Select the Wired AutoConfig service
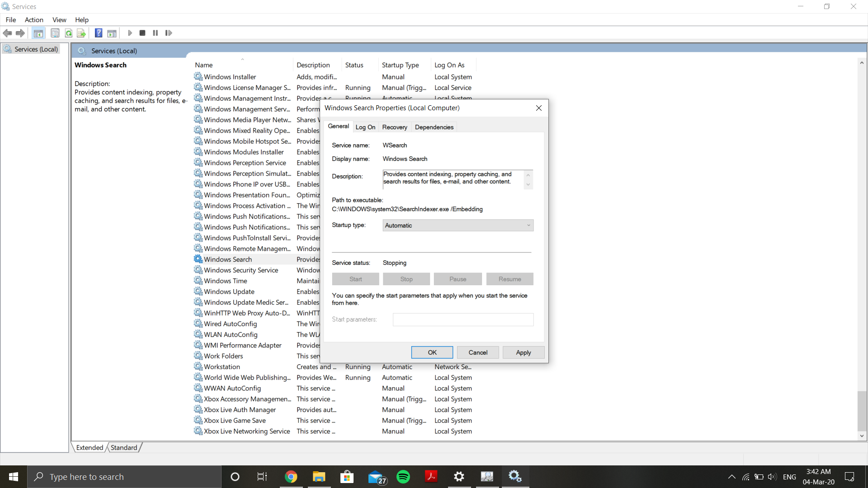The height and width of the screenshot is (488, 868). pyautogui.click(x=230, y=324)
